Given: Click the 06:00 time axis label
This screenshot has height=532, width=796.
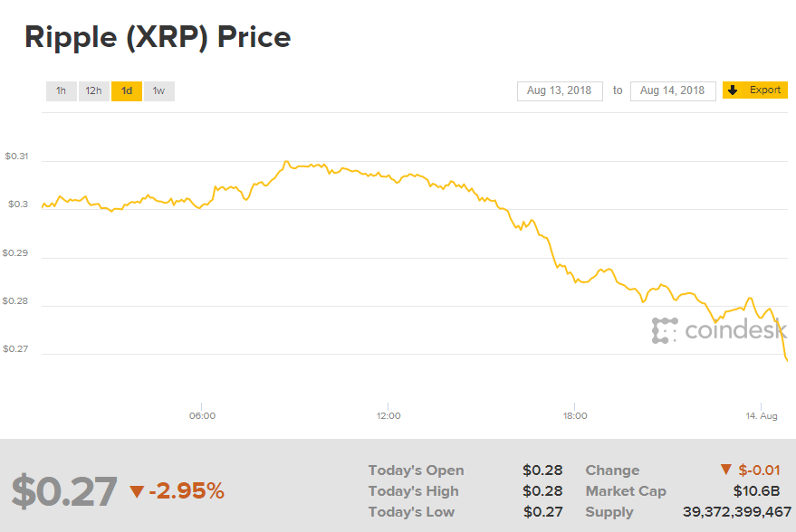Looking at the screenshot, I should tap(202, 416).
